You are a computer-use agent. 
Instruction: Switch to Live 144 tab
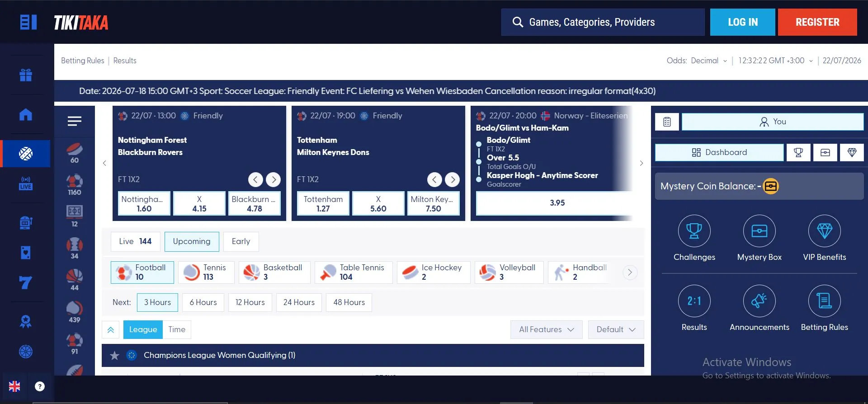coord(135,241)
